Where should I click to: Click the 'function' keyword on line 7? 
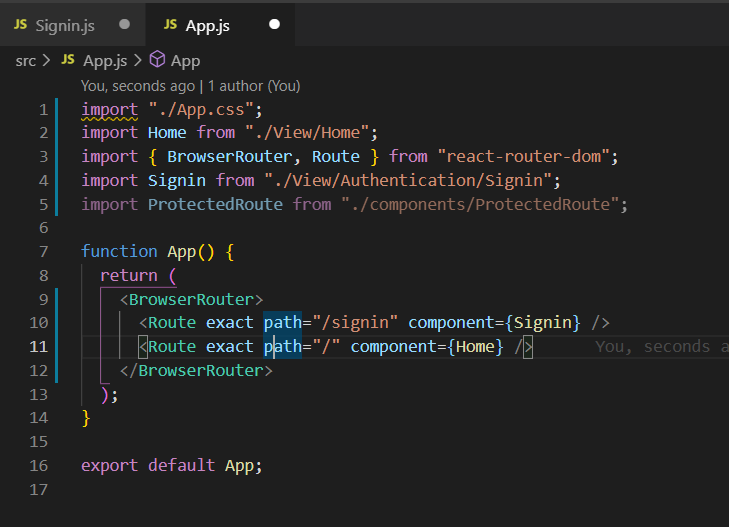[119, 251]
